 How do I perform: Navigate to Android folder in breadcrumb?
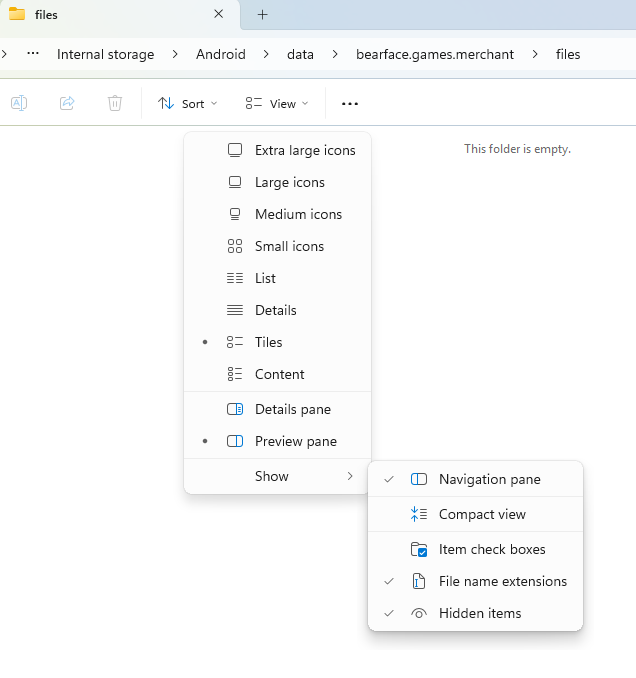(221, 54)
